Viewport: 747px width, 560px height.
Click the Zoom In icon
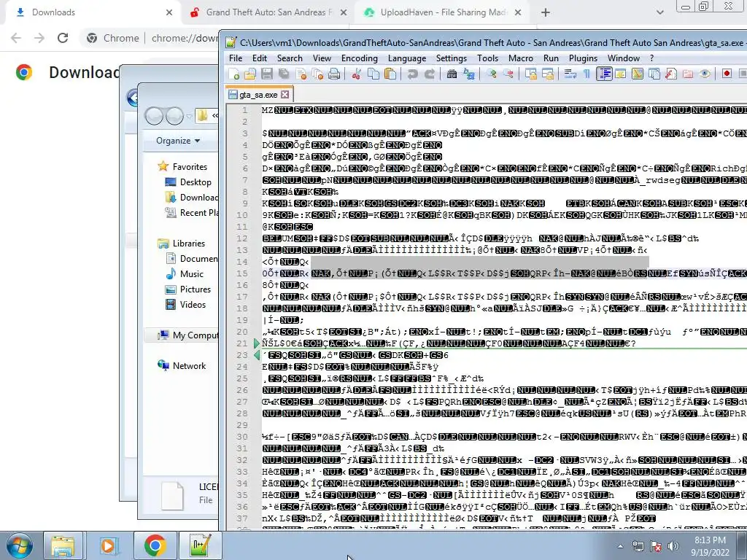point(491,74)
